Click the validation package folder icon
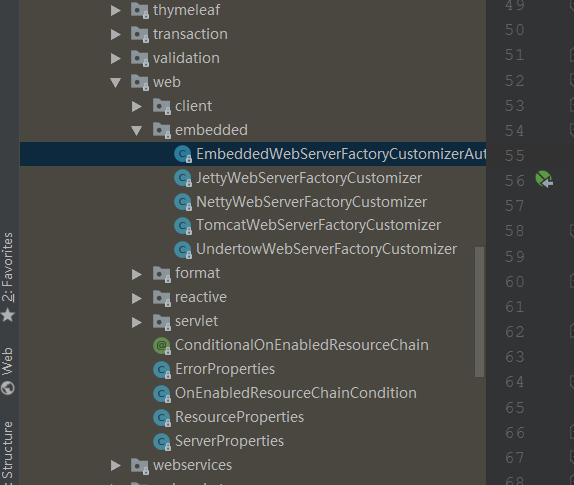 coord(139,58)
